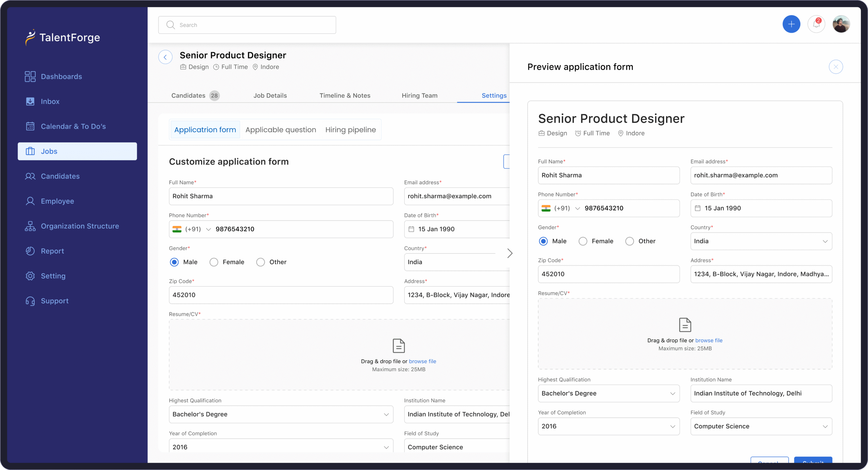Click the location pin icon next to Indore in the preview

tap(620, 133)
